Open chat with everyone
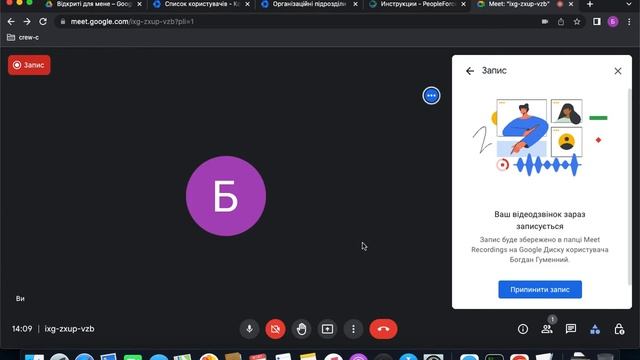The image size is (640, 360). pos(571,329)
